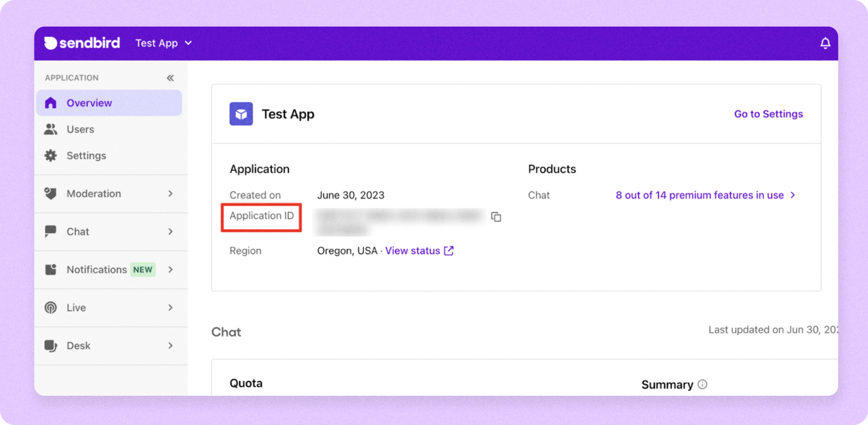Click the Notifications sidebar icon
Image resolution: width=868 pixels, height=425 pixels.
[51, 269]
